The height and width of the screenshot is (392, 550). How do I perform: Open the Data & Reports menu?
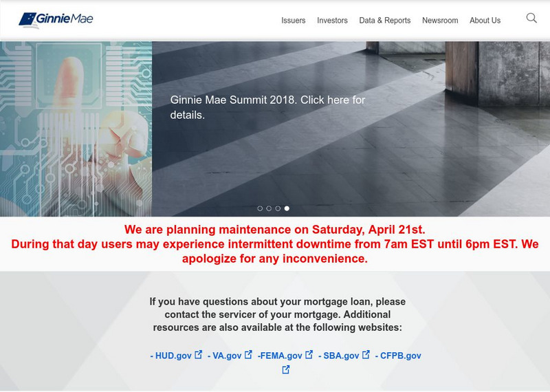tap(385, 21)
